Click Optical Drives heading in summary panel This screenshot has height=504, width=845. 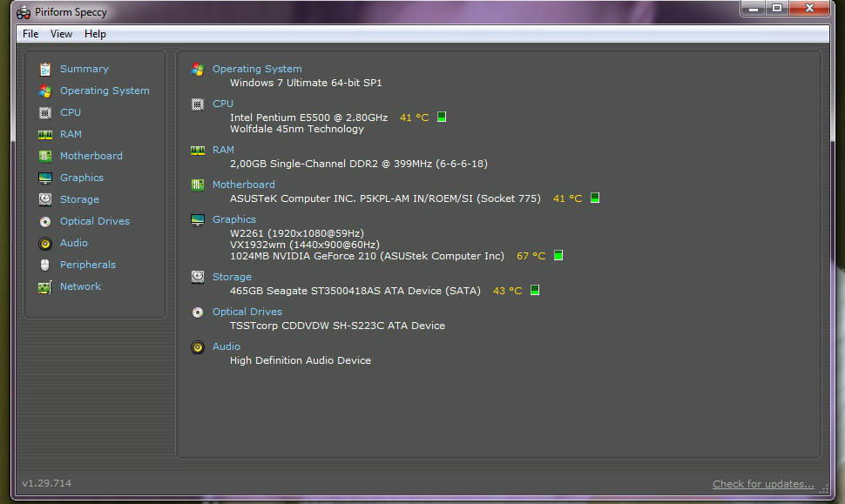click(x=247, y=312)
